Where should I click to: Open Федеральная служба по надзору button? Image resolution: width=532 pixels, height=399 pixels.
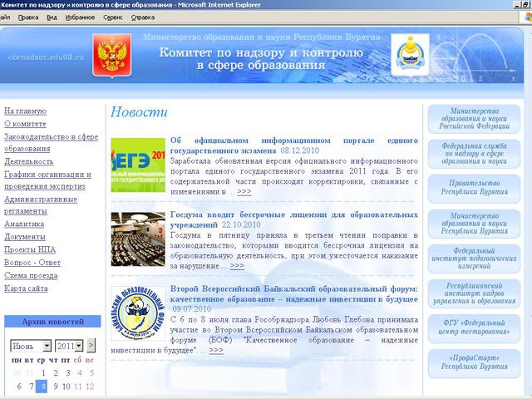(x=474, y=154)
